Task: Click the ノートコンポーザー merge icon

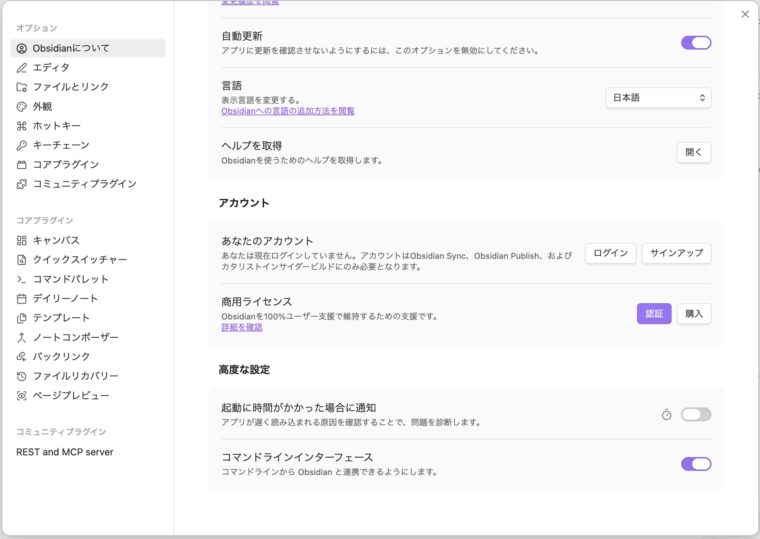Action: coord(22,337)
